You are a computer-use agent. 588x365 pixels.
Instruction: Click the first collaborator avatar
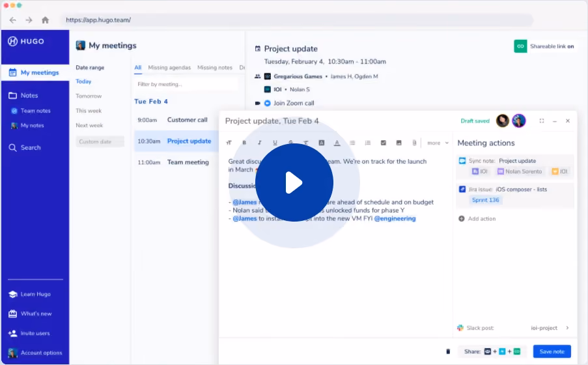[x=503, y=121]
